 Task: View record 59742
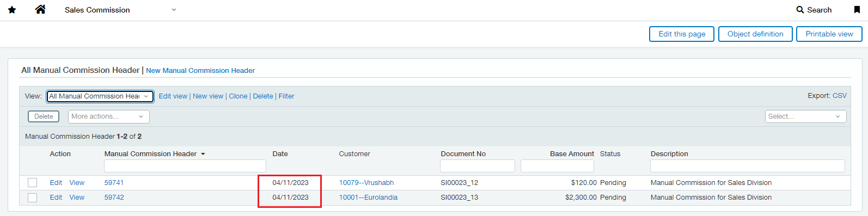[x=77, y=198]
